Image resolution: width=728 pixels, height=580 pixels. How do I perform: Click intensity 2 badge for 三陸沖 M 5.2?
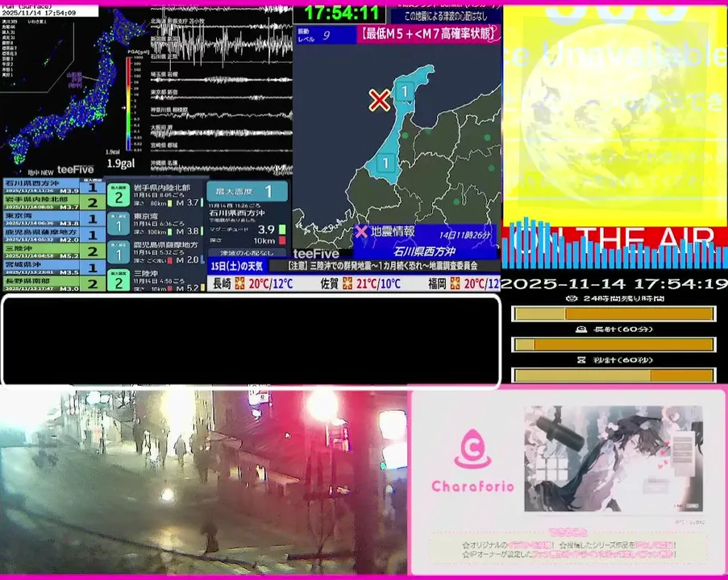119,280
